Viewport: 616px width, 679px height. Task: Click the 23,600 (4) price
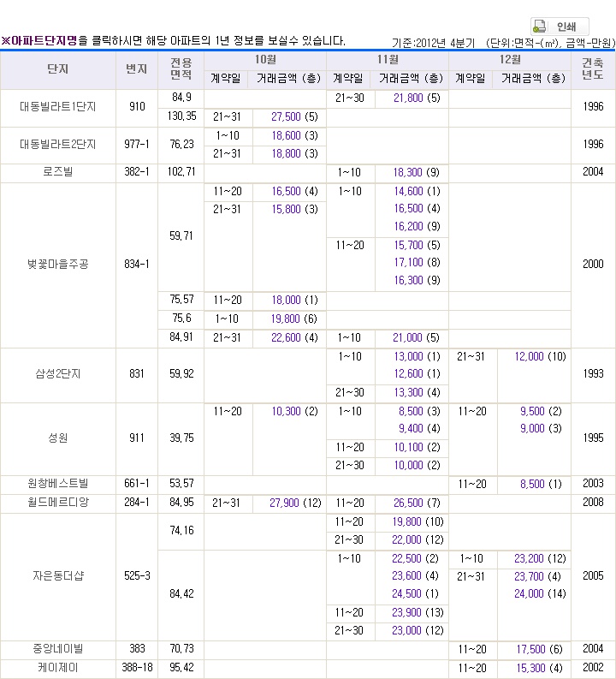[415, 576]
